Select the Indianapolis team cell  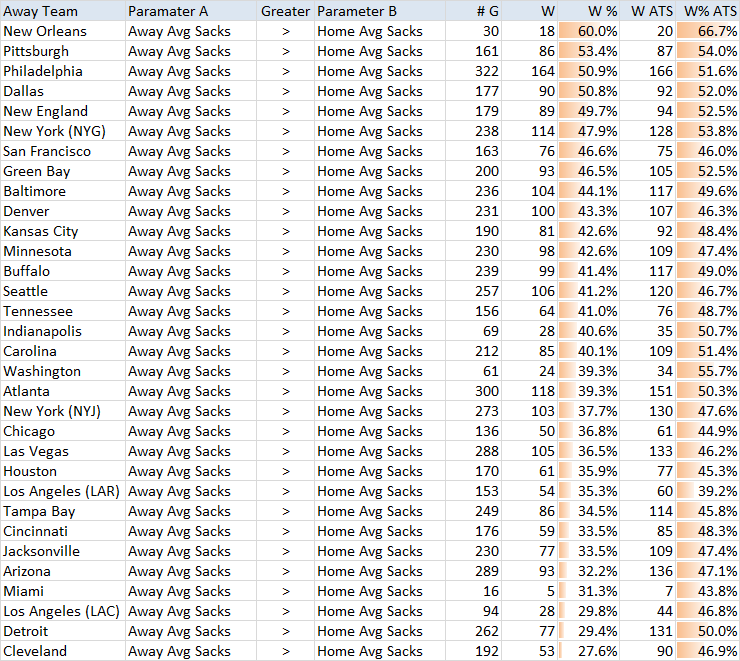[x=62, y=331]
